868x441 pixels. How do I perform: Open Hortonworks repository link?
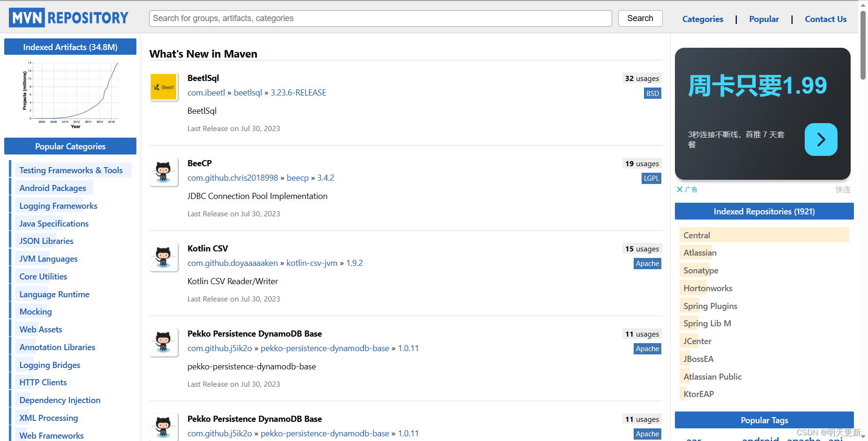coord(708,288)
